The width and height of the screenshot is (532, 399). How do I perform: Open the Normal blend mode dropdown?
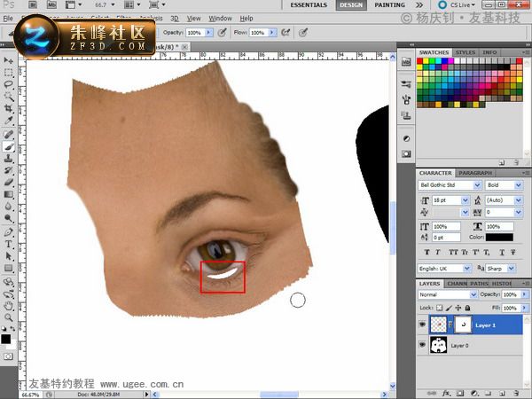(x=473, y=294)
